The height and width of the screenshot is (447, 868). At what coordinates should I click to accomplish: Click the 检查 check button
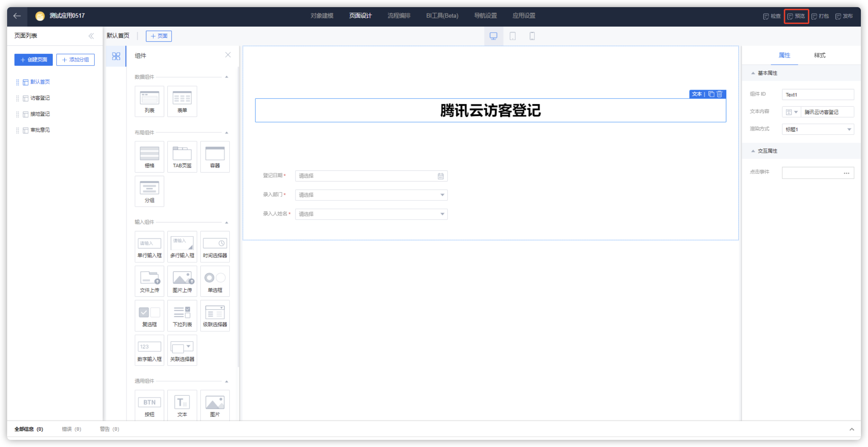772,16
